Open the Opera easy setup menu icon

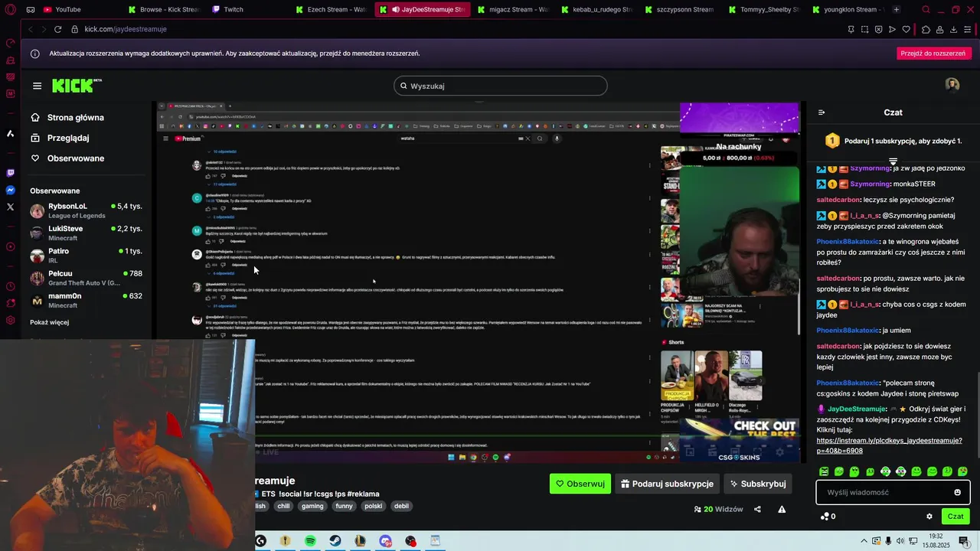(969, 29)
